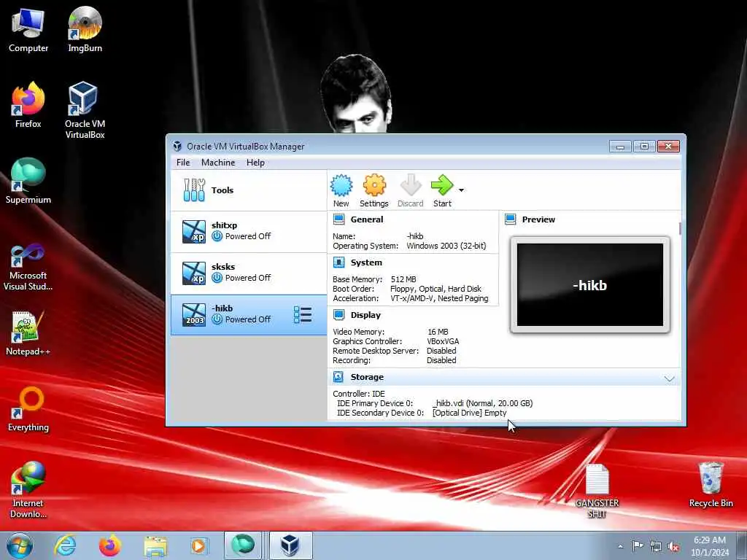Click Windows 2003 (32-bit) operating system value
Viewport: 747px width, 560px height.
pos(446,246)
